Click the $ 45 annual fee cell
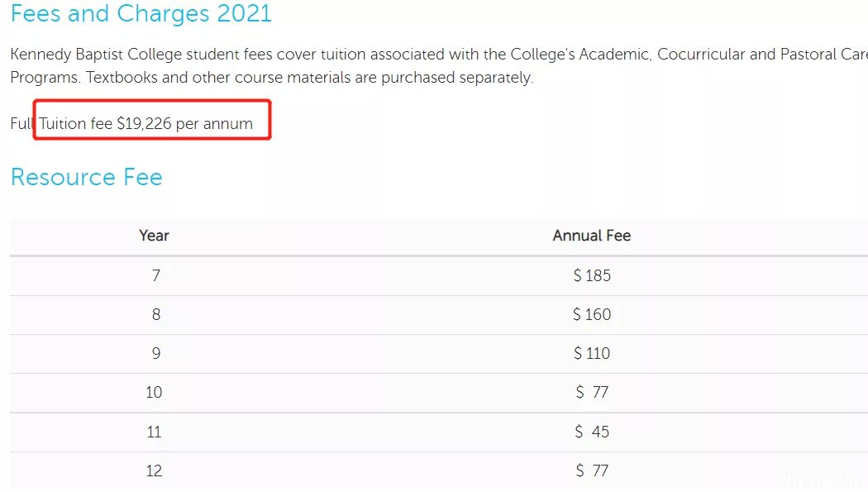This screenshot has height=492, width=868. coord(592,432)
